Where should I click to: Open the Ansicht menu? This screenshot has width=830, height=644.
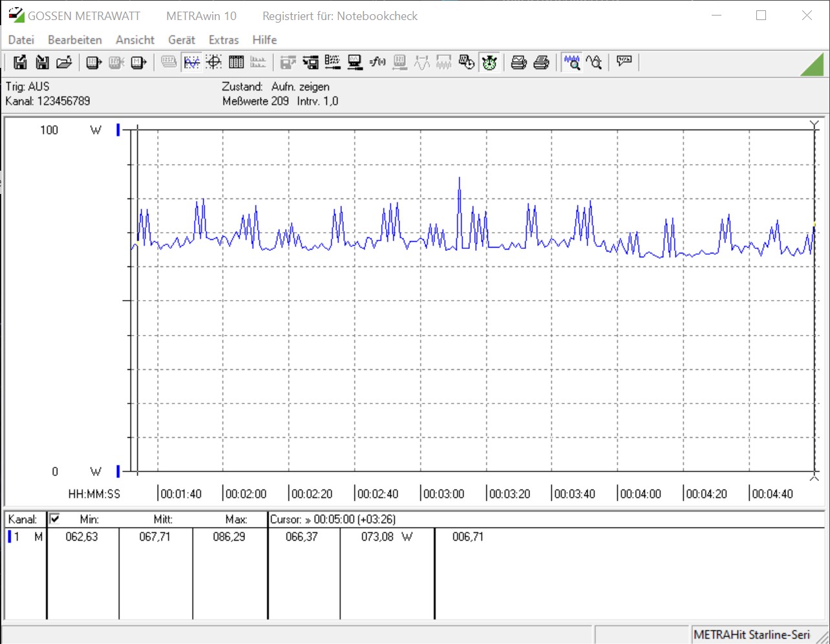[135, 39]
